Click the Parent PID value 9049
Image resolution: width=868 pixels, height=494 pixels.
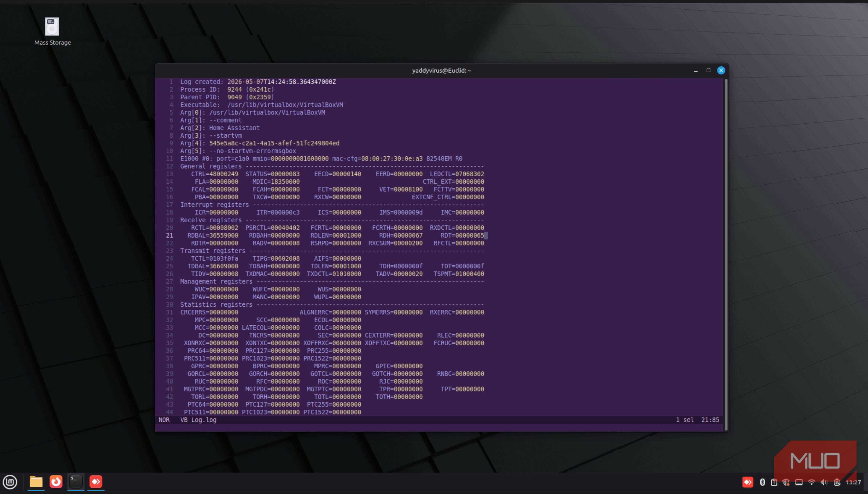click(234, 97)
